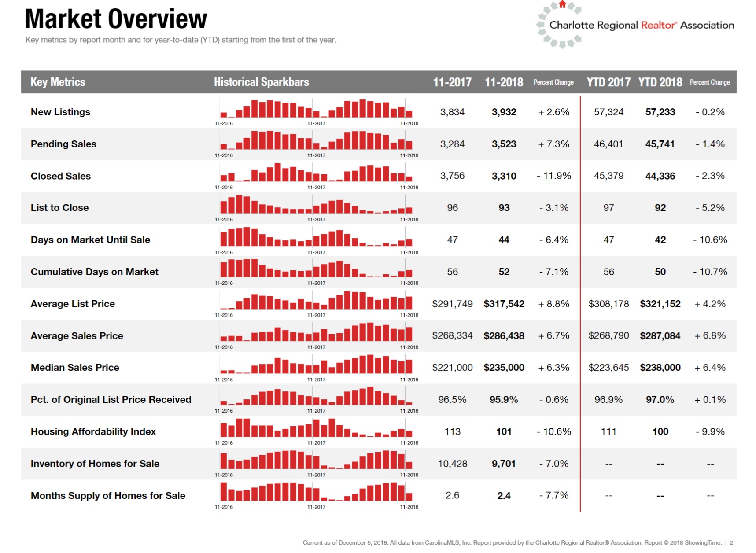756x553 pixels.
Task: Click the YTD 2018 column header
Action: [660, 82]
